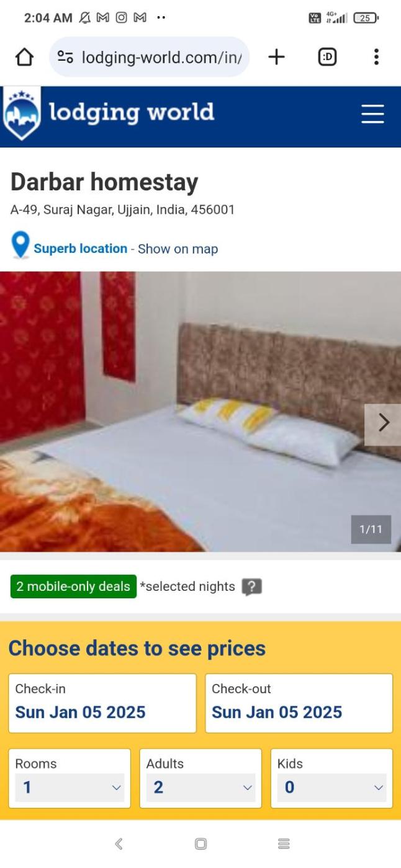
Task: Click the Show on map link
Action: coord(178,249)
